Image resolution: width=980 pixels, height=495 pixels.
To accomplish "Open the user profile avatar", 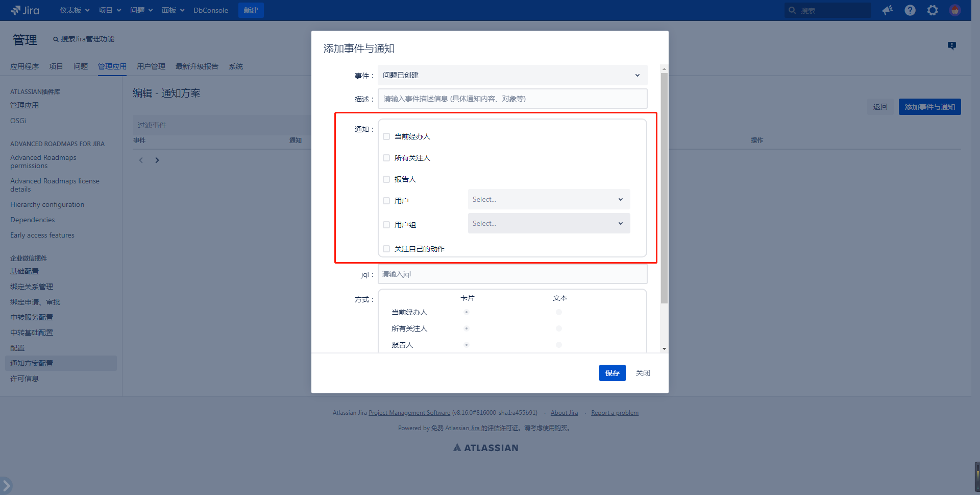I will tap(955, 10).
